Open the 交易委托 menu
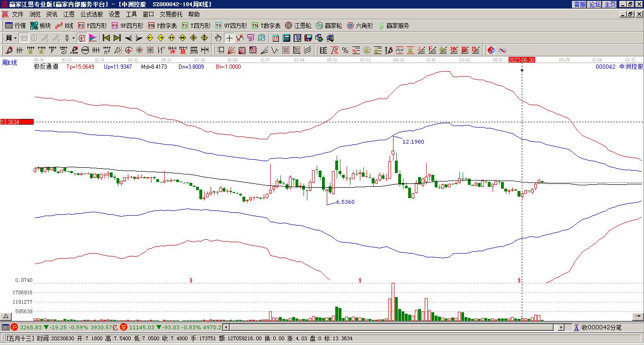Screen dimensions: 644x345 [x=171, y=14]
